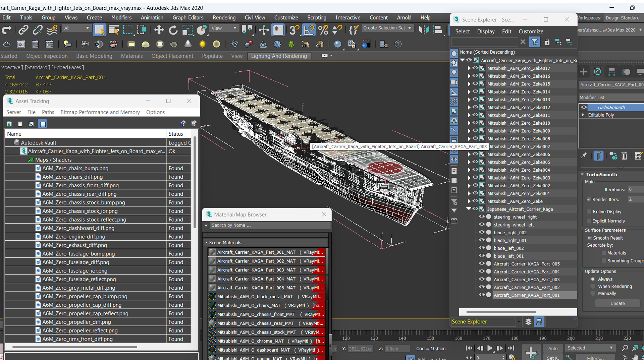Click the Create tab plus icon in command panel
This screenshot has height=362, width=644.
tap(584, 72)
